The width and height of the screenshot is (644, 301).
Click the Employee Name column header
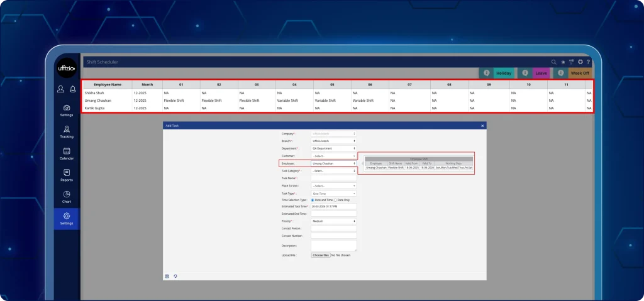click(x=108, y=85)
